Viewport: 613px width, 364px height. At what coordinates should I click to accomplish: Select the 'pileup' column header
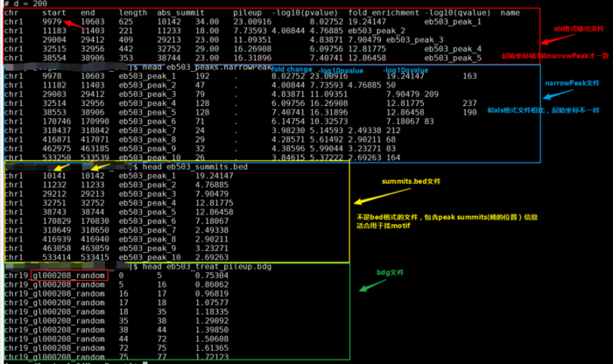tap(248, 13)
